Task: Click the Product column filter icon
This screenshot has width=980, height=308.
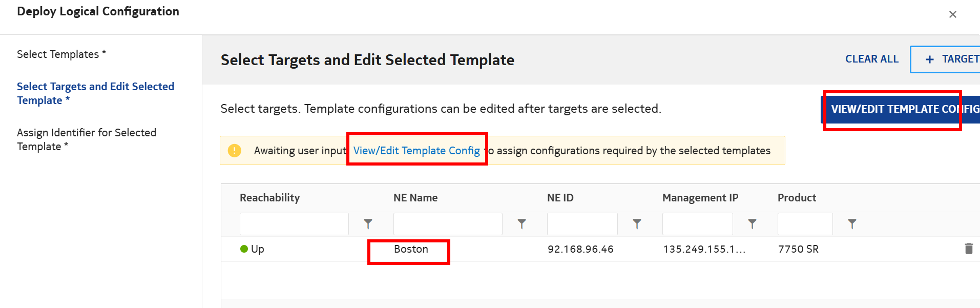Action: [x=852, y=224]
